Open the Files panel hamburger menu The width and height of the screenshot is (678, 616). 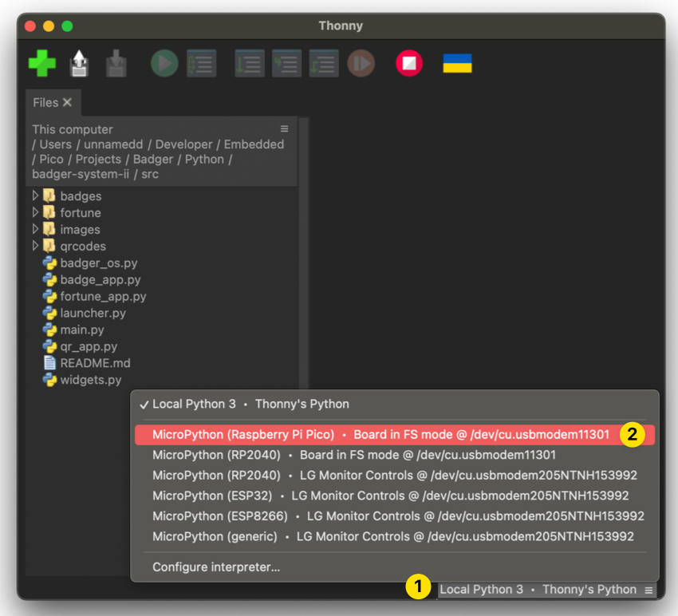click(284, 129)
